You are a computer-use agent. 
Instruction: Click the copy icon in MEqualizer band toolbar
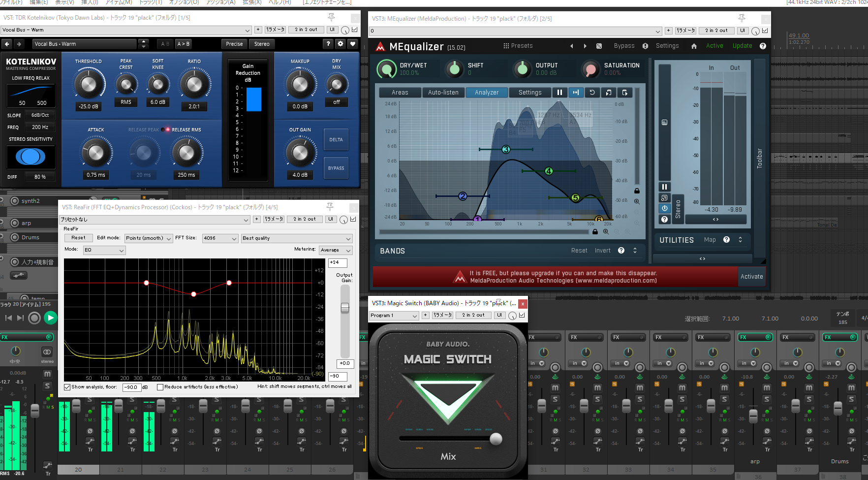tap(608, 92)
